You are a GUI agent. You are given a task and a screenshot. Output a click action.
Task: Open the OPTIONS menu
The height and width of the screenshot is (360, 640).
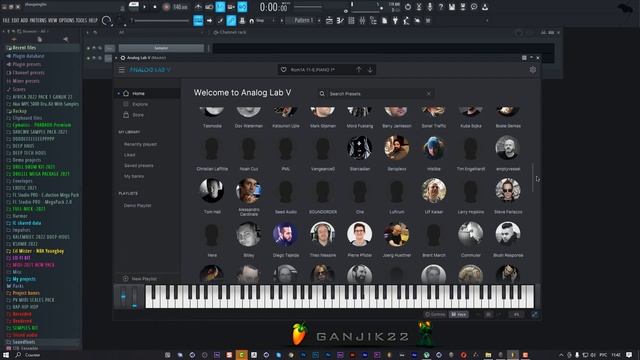click(x=67, y=20)
